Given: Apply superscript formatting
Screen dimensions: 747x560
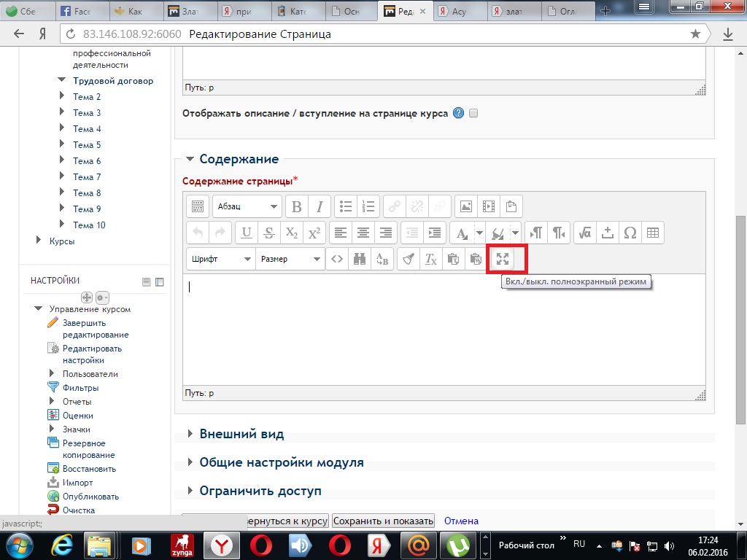Looking at the screenshot, I should coord(314,233).
